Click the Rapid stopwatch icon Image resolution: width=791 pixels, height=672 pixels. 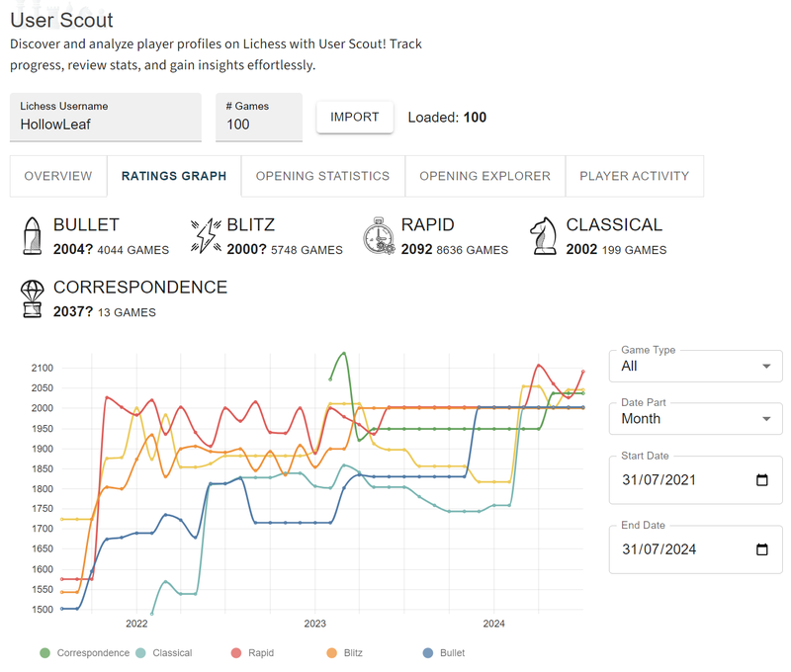(379, 237)
